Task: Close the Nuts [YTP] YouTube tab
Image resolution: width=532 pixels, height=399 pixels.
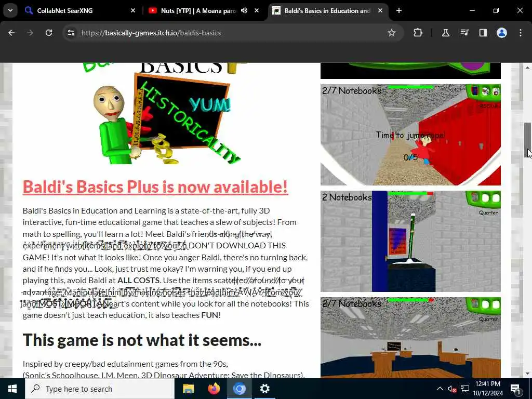Action: point(257,10)
